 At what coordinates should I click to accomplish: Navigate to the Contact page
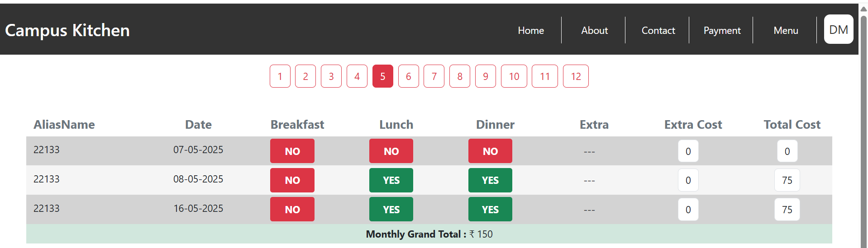click(658, 30)
